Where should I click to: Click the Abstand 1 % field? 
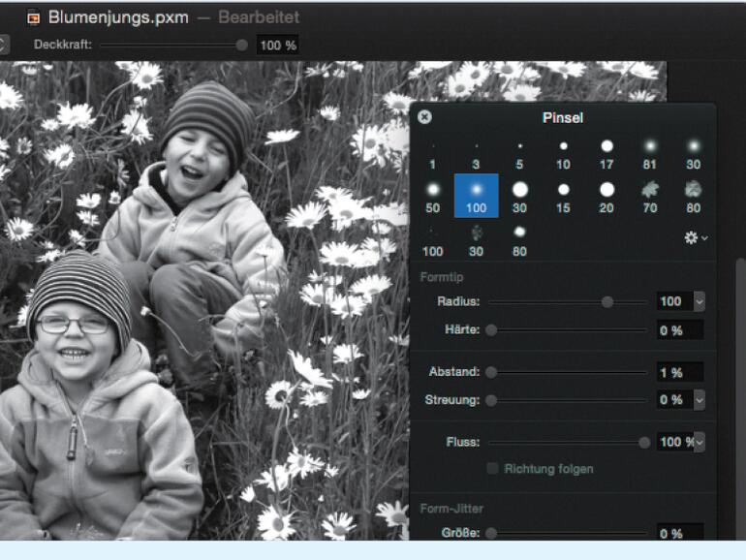[680, 372]
